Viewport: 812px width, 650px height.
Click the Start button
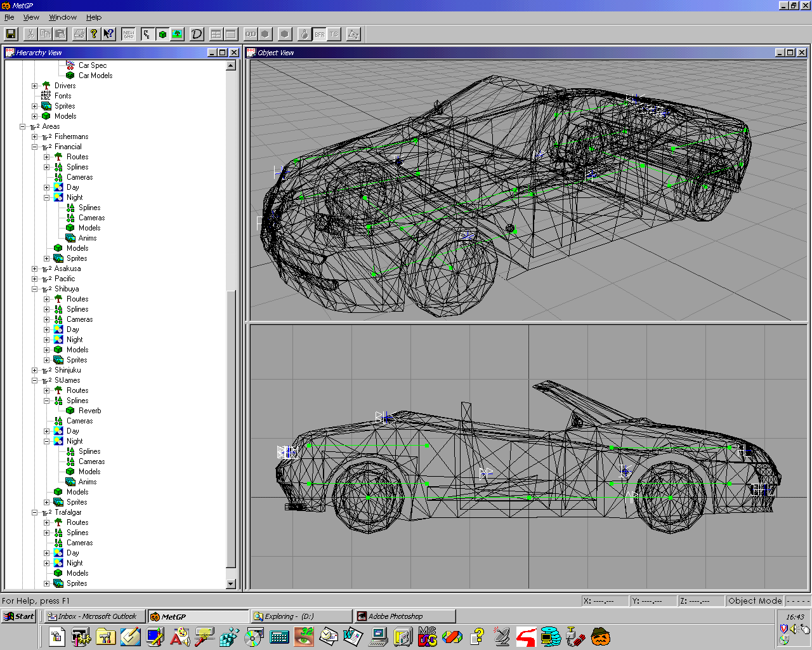tap(19, 616)
